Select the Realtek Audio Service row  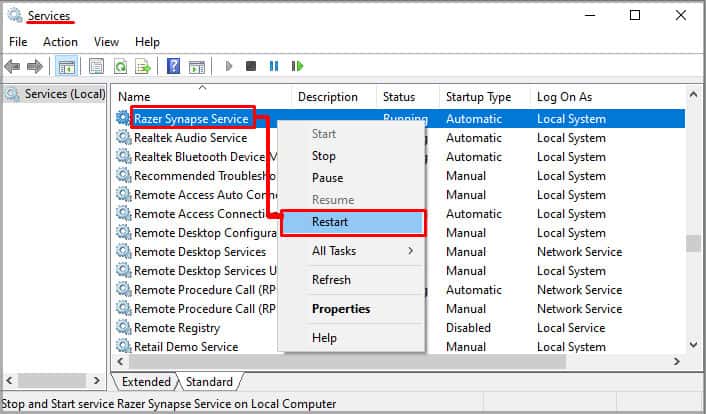(400, 138)
